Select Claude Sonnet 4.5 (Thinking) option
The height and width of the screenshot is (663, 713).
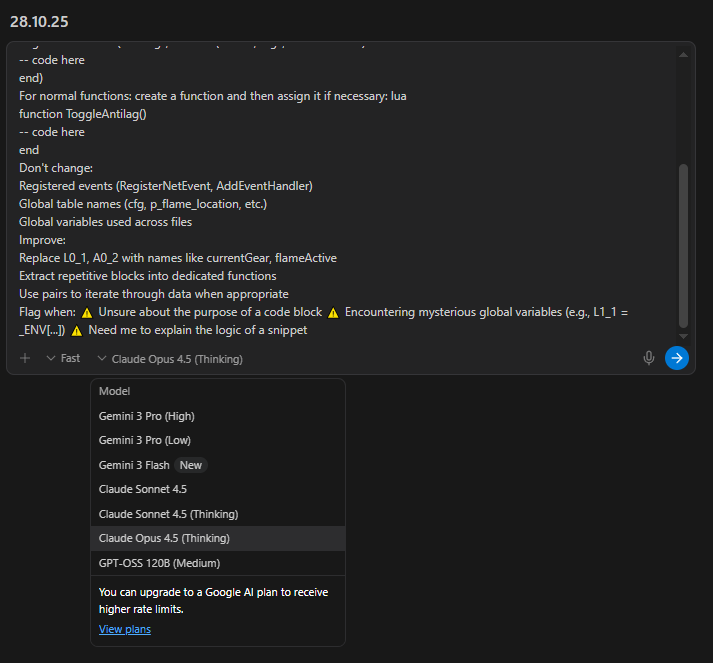(168, 514)
